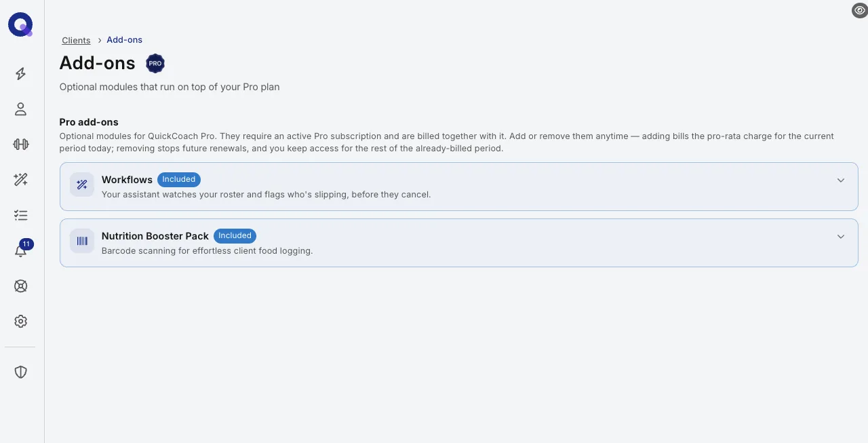This screenshot has height=443, width=868.
Task: Click the Included badge on Nutrition Booster Pack
Action: (235, 236)
